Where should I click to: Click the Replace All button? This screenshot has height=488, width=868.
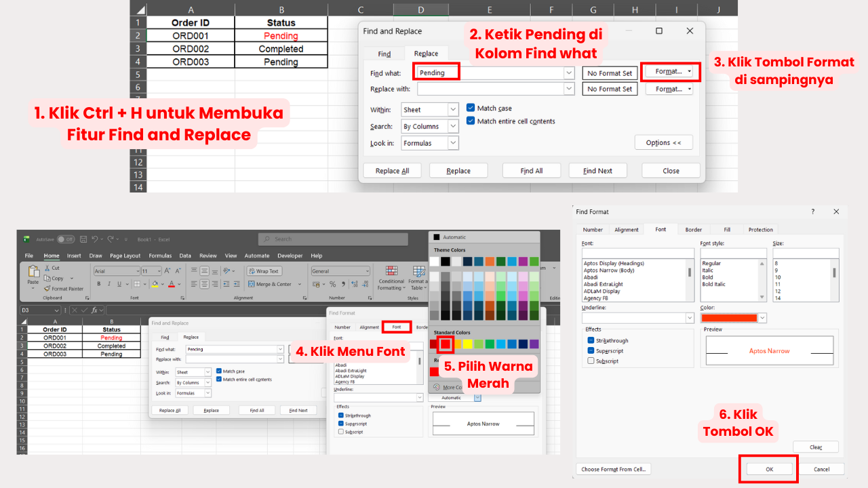392,170
